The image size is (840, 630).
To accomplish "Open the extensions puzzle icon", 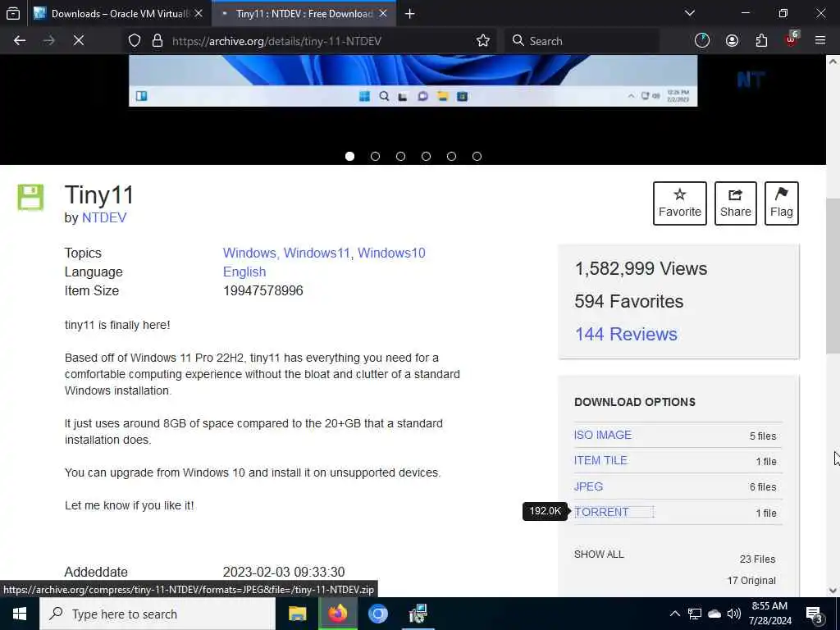I will pos(761,41).
